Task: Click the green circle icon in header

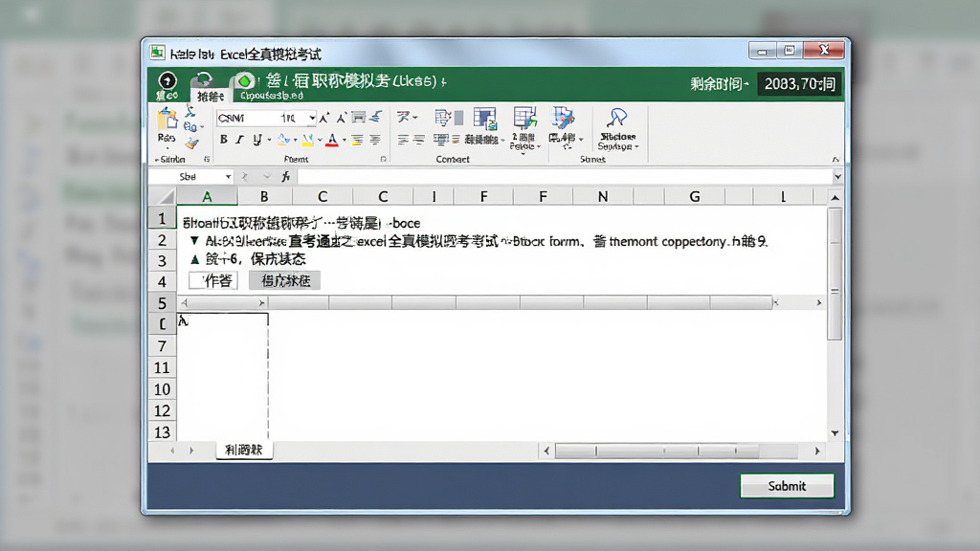Action: click(x=245, y=81)
